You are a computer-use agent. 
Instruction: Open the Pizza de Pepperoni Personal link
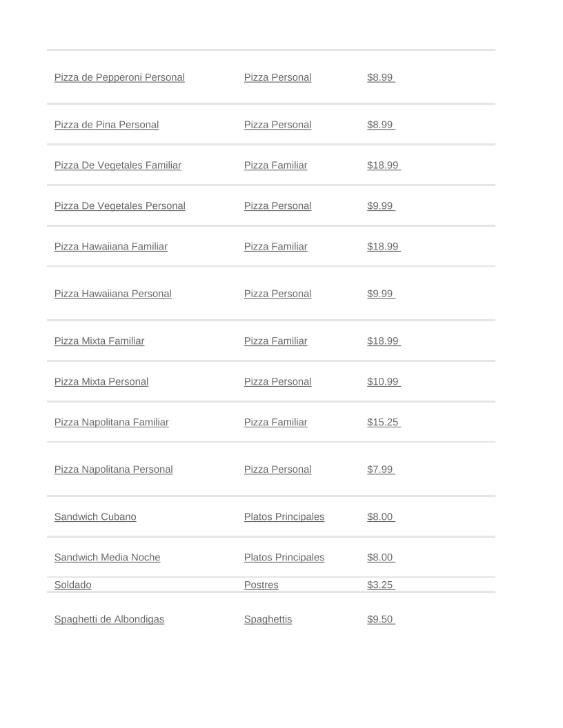119,77
